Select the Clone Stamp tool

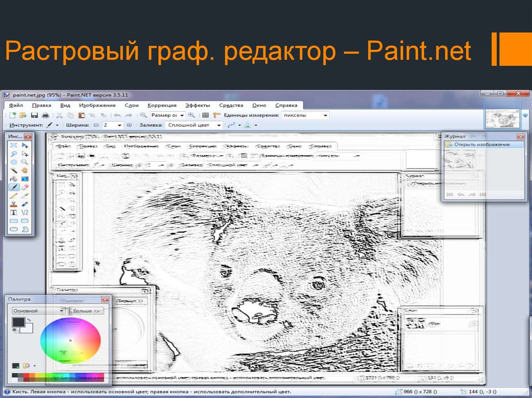pos(14,204)
